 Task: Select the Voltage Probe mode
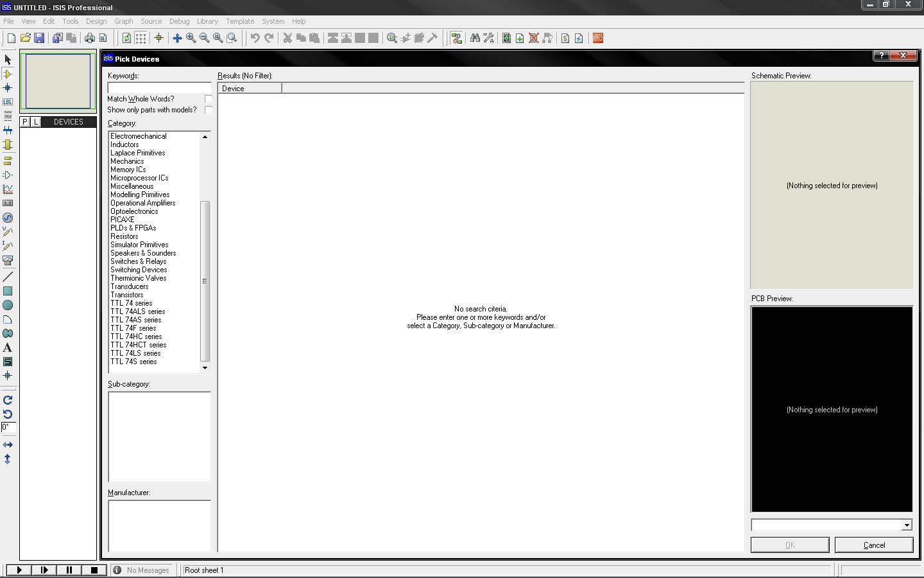[8, 232]
